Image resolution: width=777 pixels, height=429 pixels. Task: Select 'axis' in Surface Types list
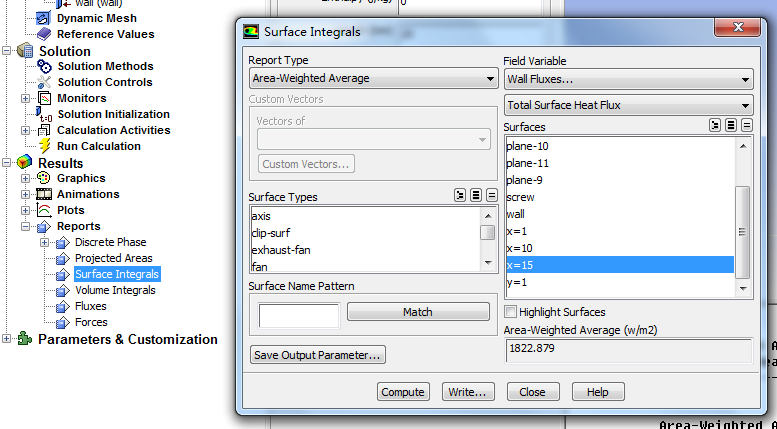tap(366, 216)
